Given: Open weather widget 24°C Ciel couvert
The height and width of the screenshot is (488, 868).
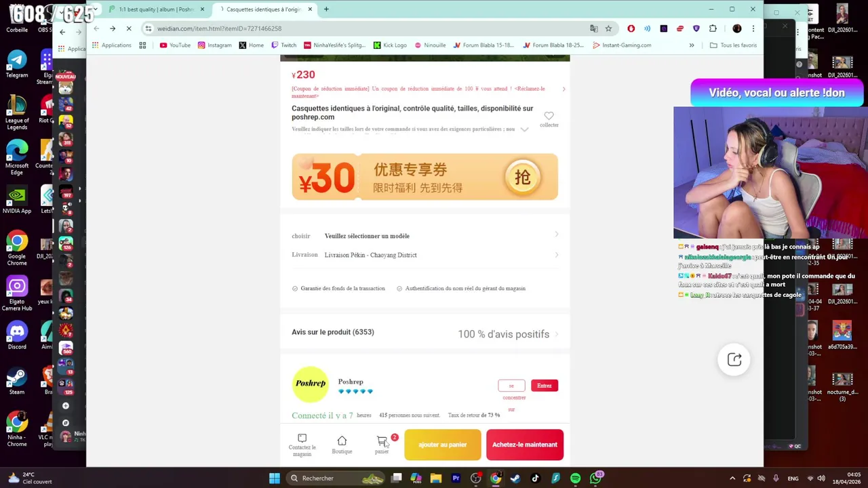Looking at the screenshot, I should tap(30, 479).
